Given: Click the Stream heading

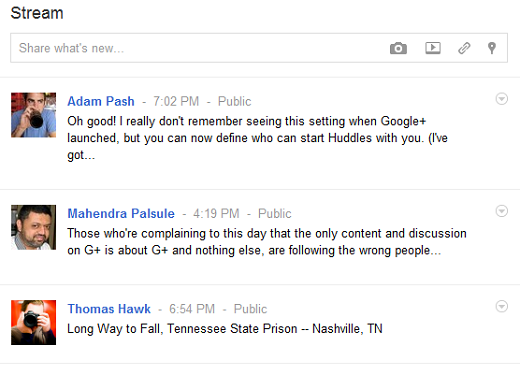Looking at the screenshot, I should pos(37,13).
